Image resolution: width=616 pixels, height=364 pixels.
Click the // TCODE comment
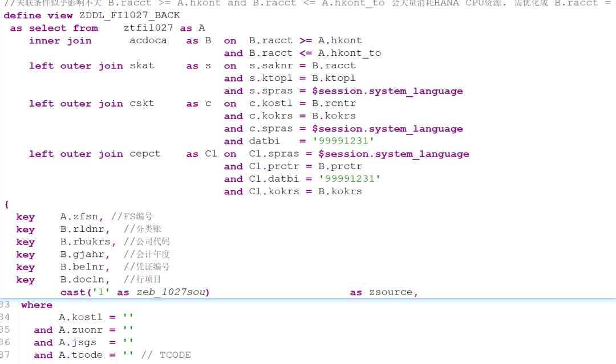pos(166,355)
